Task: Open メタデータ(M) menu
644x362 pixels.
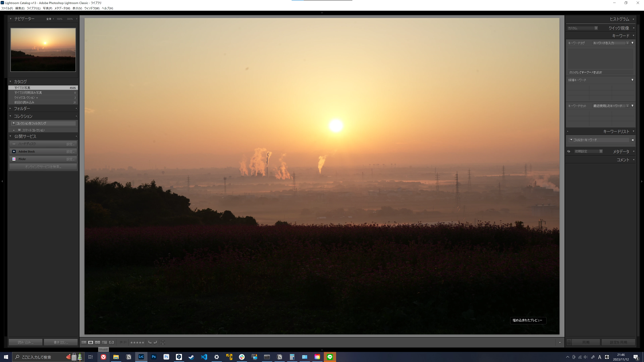Action: coord(62,8)
